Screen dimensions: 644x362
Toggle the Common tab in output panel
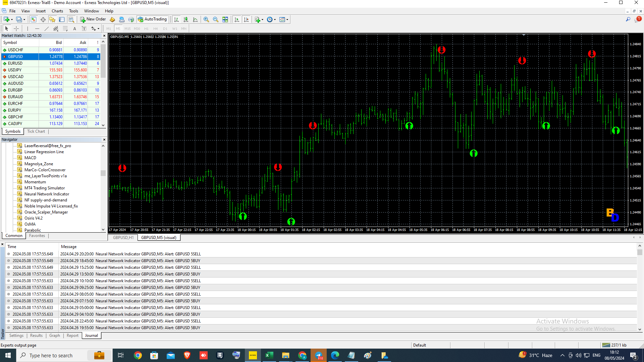coord(13,236)
